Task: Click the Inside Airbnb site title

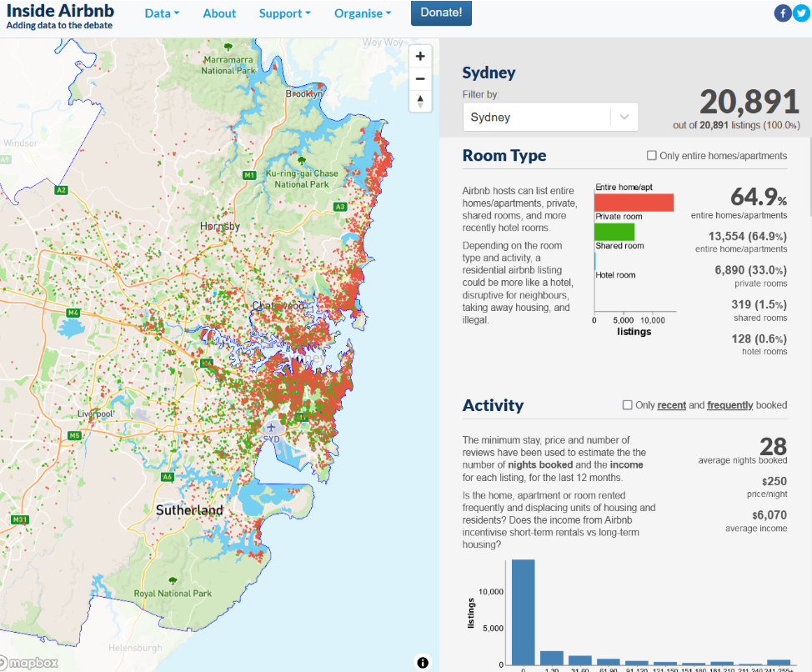Action: pos(60,13)
